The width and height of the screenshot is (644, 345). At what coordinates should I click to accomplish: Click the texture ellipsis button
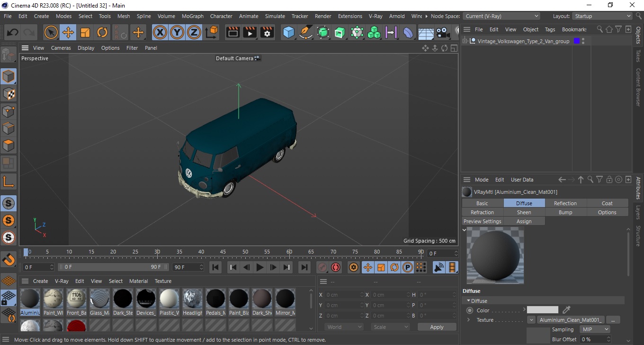point(613,320)
